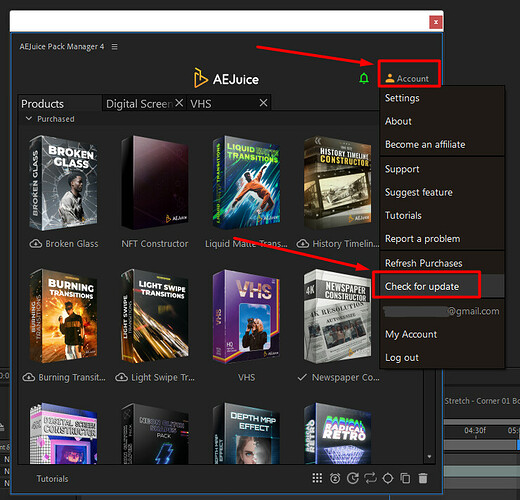Select Become an affiliate

pos(442,144)
